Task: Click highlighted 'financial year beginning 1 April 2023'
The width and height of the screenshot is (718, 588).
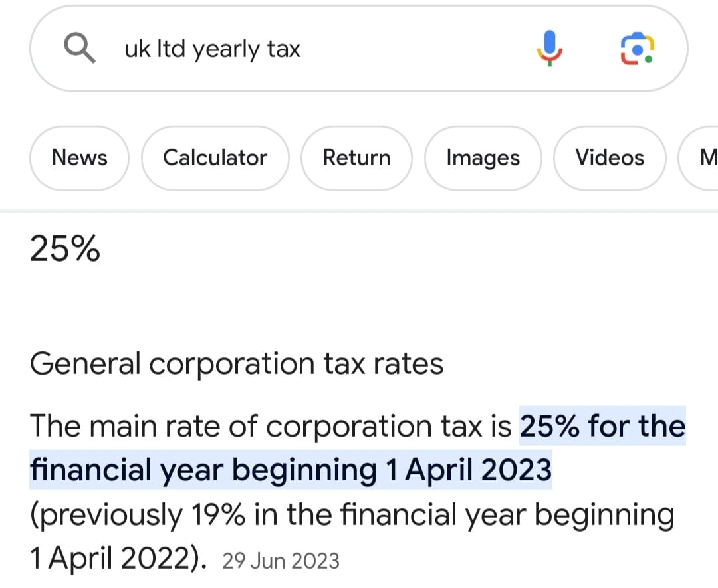Action: point(291,470)
